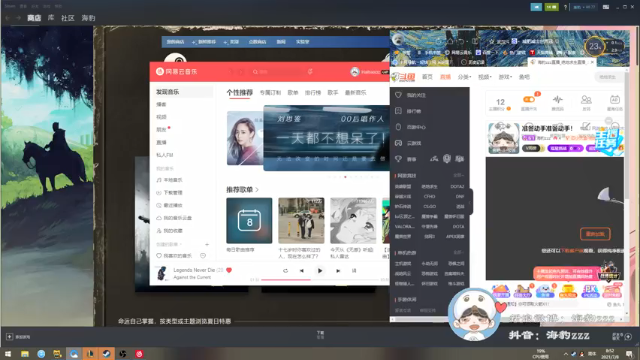This screenshot has height=360, width=640.
Task: Open the audio waveform icon panel
Action: [558, 99]
